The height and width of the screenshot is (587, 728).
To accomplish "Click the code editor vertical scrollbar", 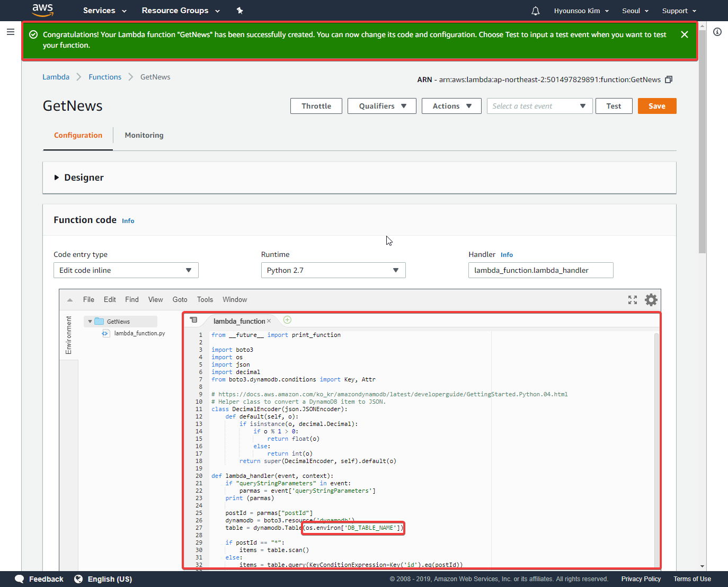I will (656, 450).
